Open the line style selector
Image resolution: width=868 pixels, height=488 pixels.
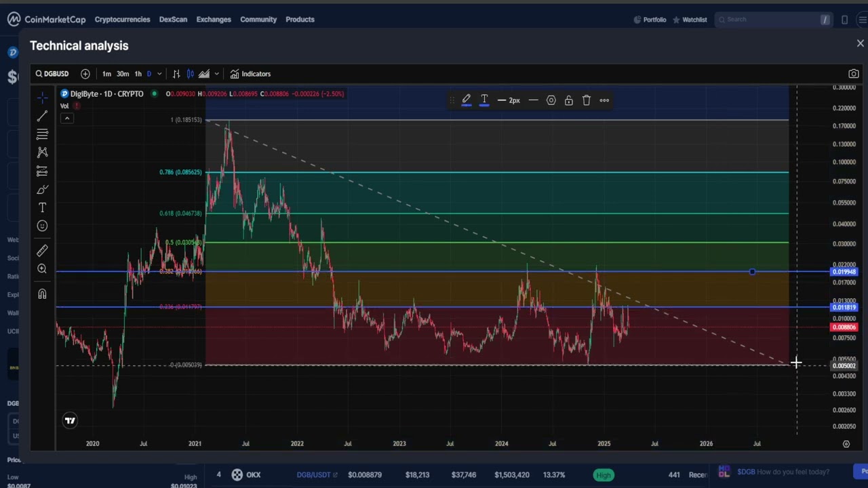pyautogui.click(x=534, y=100)
